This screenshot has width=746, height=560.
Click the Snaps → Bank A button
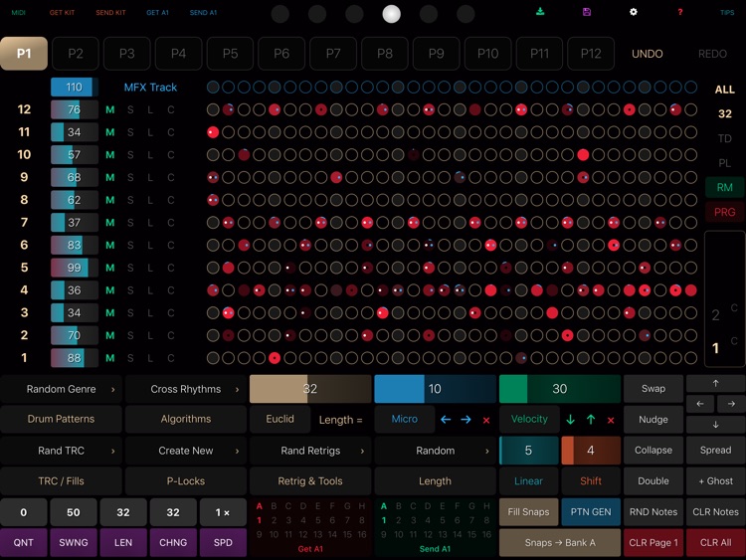(559, 542)
